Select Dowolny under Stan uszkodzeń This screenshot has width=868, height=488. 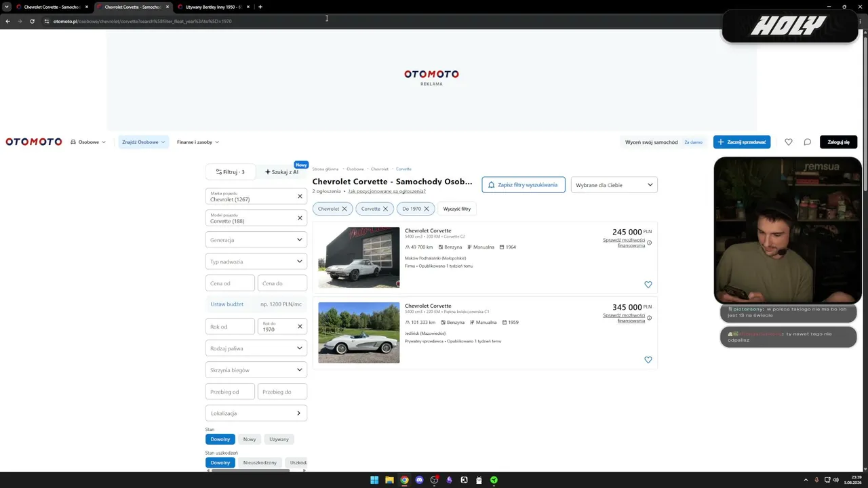point(220,462)
